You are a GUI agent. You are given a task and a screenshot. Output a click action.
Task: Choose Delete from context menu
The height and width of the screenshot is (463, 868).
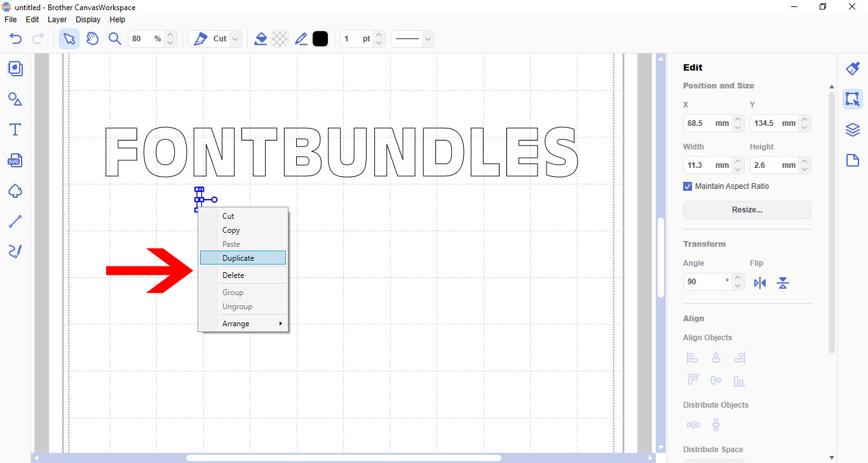(x=243, y=275)
